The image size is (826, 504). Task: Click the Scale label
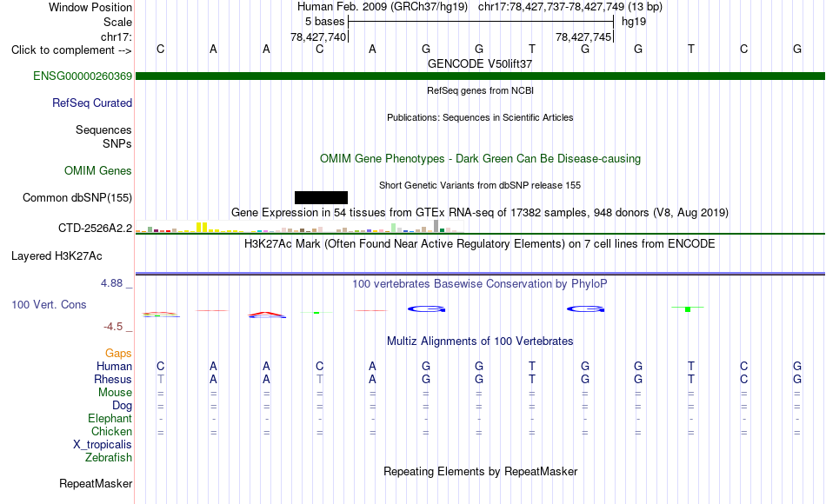(x=117, y=22)
